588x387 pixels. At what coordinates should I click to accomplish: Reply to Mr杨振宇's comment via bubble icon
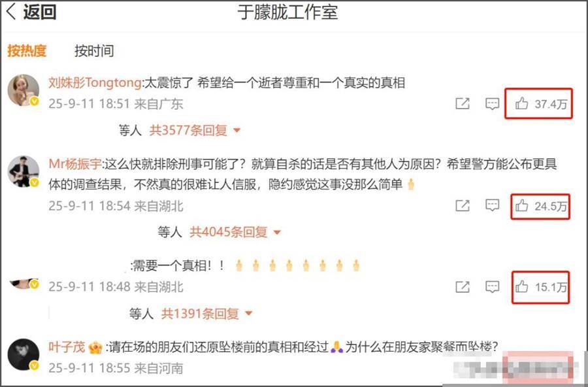tap(492, 205)
